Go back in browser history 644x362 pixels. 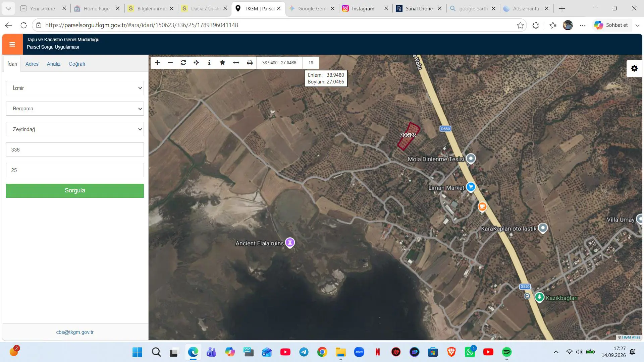point(9,25)
